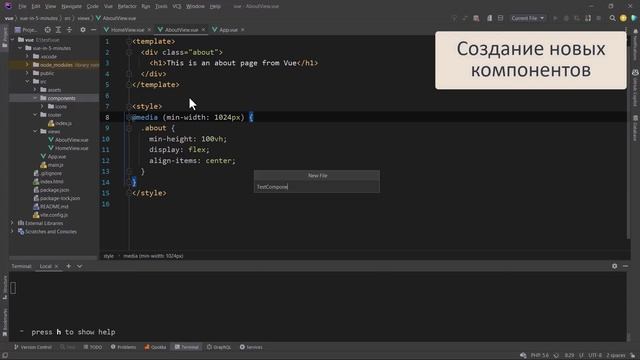Click the Collapse All icon in Project panel
Screen dimensions: 640x360
69,30
